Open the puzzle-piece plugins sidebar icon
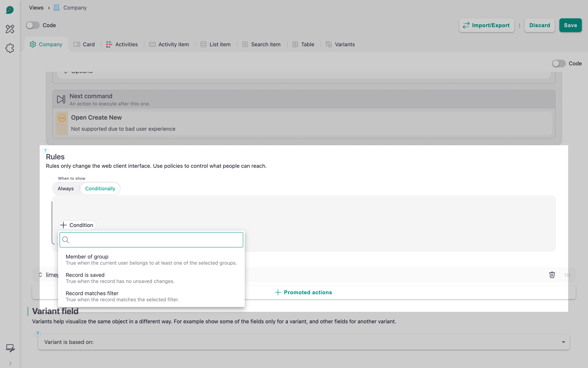Image resolution: width=588 pixels, height=368 pixels. pyautogui.click(x=10, y=48)
